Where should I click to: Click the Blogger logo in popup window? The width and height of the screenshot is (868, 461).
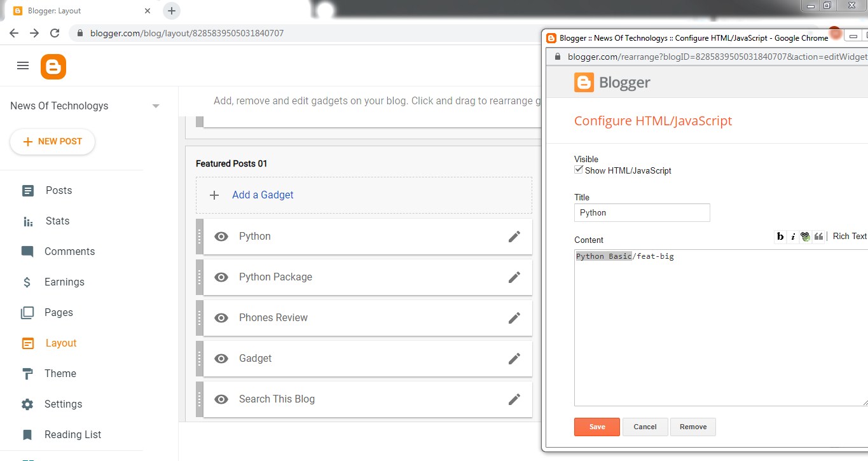pos(612,83)
